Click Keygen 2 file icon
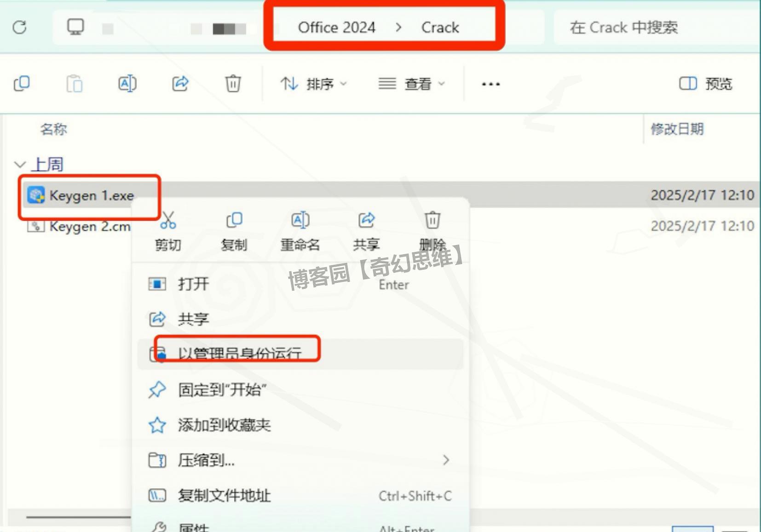The width and height of the screenshot is (761, 532). [x=35, y=226]
